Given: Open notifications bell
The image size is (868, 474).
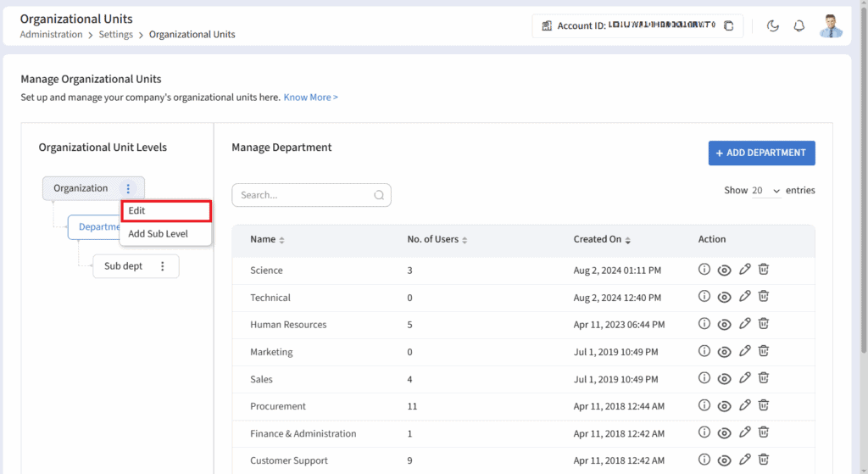Looking at the screenshot, I should [798, 26].
